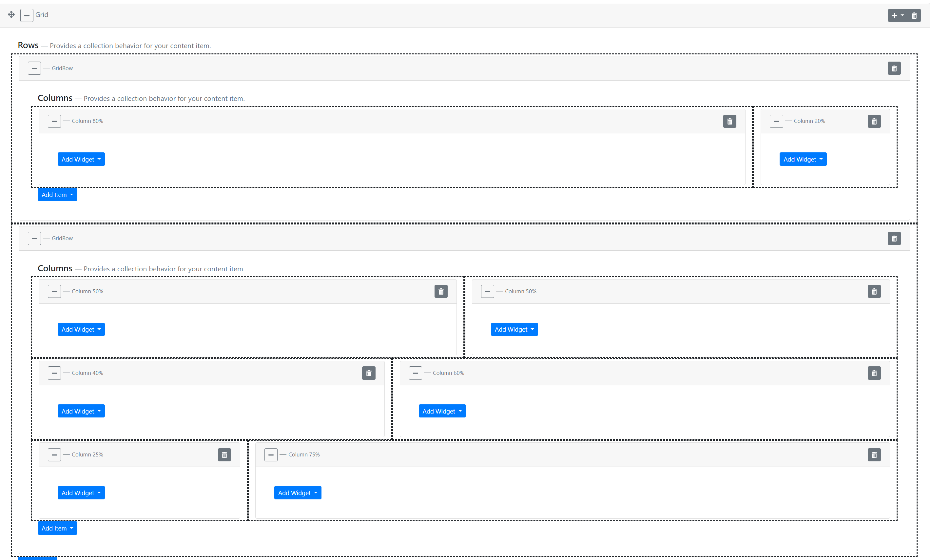Delete the left Column 50%

[x=441, y=291]
